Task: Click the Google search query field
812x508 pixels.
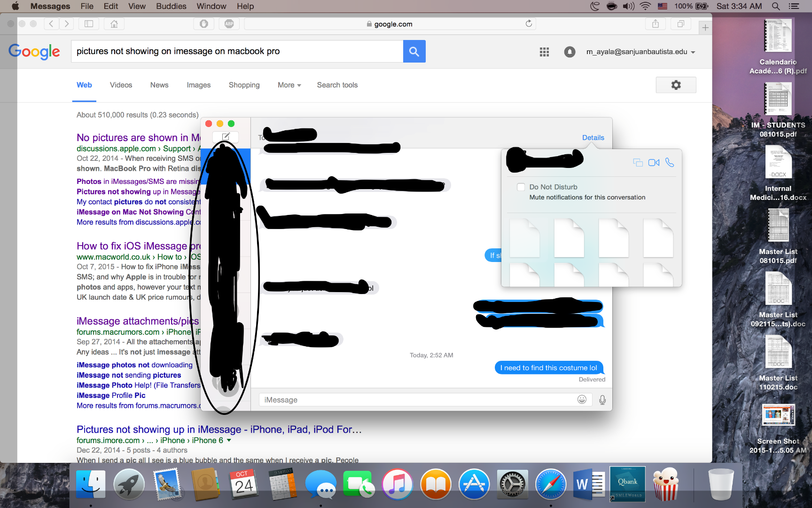Action: [237, 51]
